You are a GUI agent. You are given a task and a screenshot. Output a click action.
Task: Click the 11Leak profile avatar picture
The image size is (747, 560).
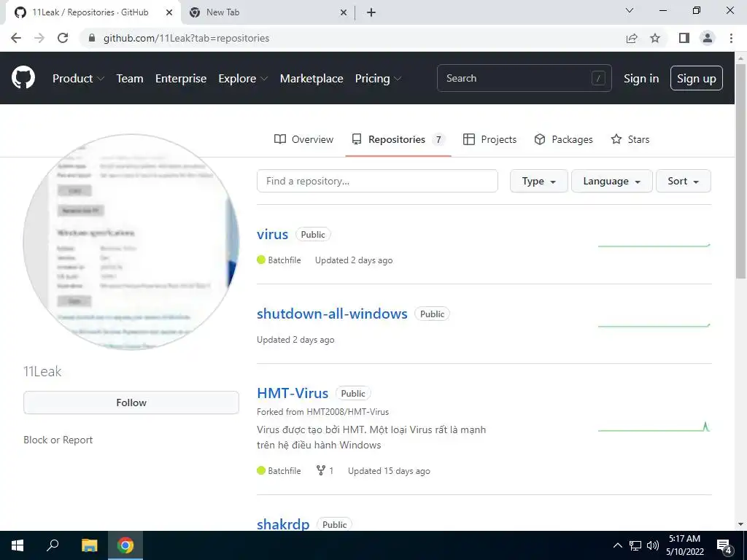(x=131, y=242)
